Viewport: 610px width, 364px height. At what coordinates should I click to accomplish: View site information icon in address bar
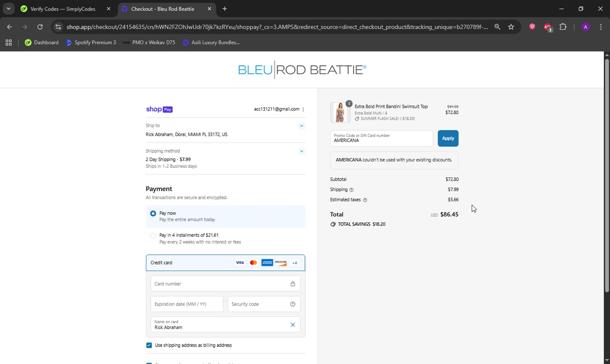58,27
